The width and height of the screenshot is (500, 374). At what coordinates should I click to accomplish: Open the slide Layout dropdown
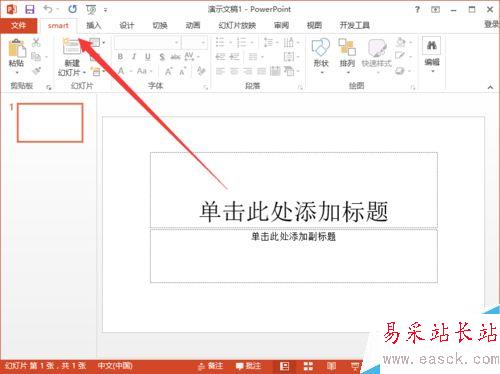pyautogui.click(x=97, y=42)
